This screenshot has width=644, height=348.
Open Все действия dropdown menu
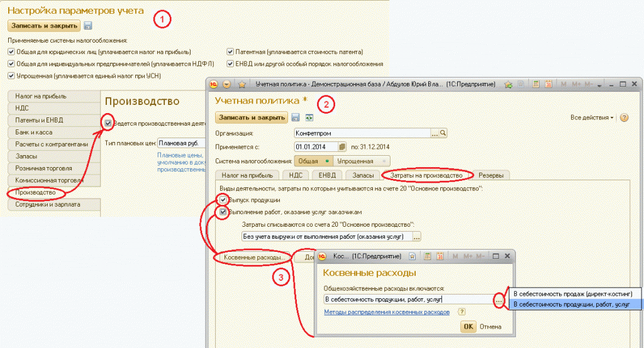(591, 117)
